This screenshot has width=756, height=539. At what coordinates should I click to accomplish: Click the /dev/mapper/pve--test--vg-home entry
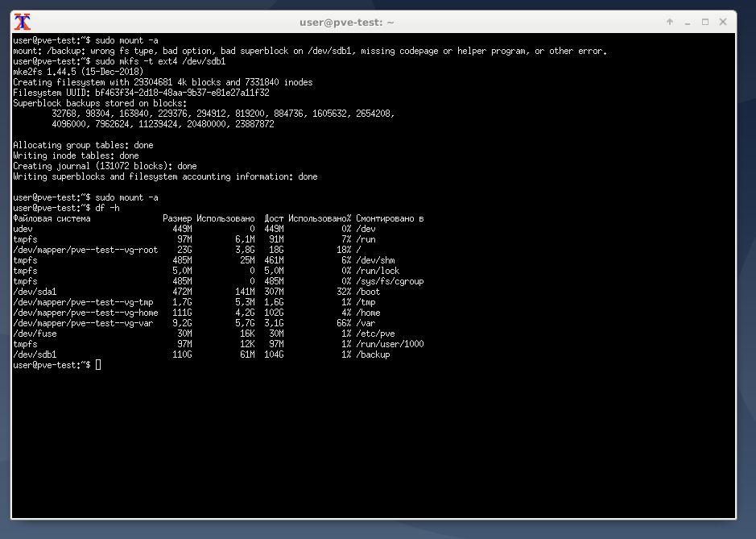click(x=85, y=313)
